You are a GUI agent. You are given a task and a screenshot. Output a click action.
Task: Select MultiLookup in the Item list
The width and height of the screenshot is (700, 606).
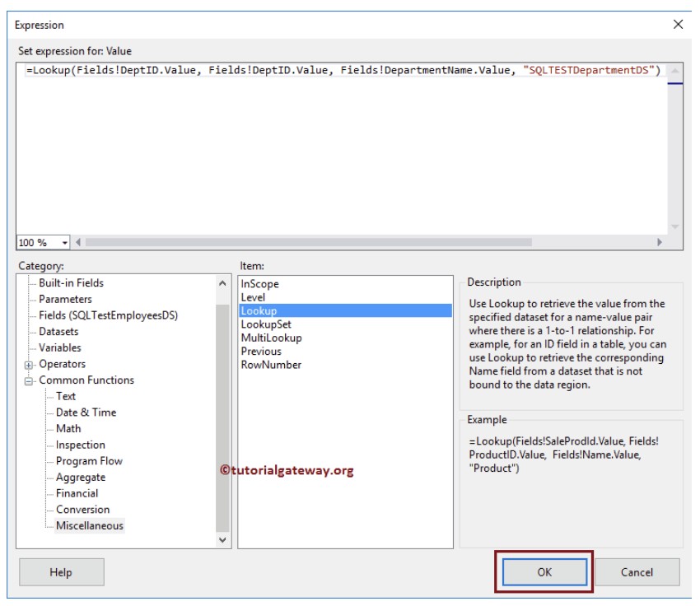tap(272, 338)
